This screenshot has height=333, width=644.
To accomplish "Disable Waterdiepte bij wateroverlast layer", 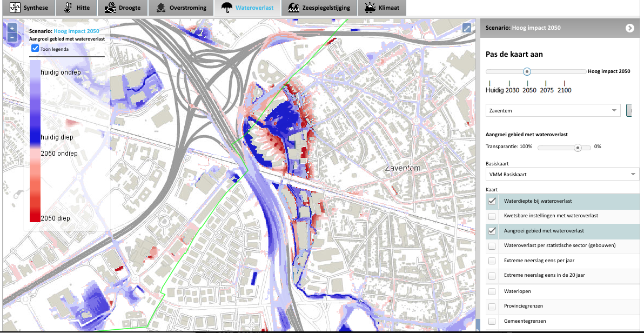I will tap(492, 201).
